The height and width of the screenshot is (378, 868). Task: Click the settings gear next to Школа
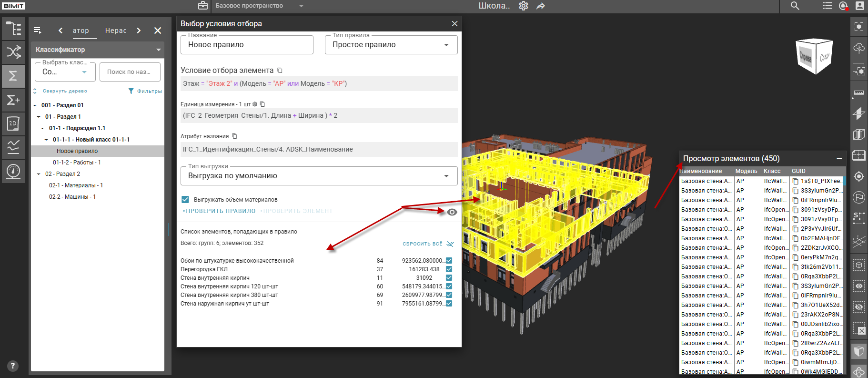pos(523,6)
